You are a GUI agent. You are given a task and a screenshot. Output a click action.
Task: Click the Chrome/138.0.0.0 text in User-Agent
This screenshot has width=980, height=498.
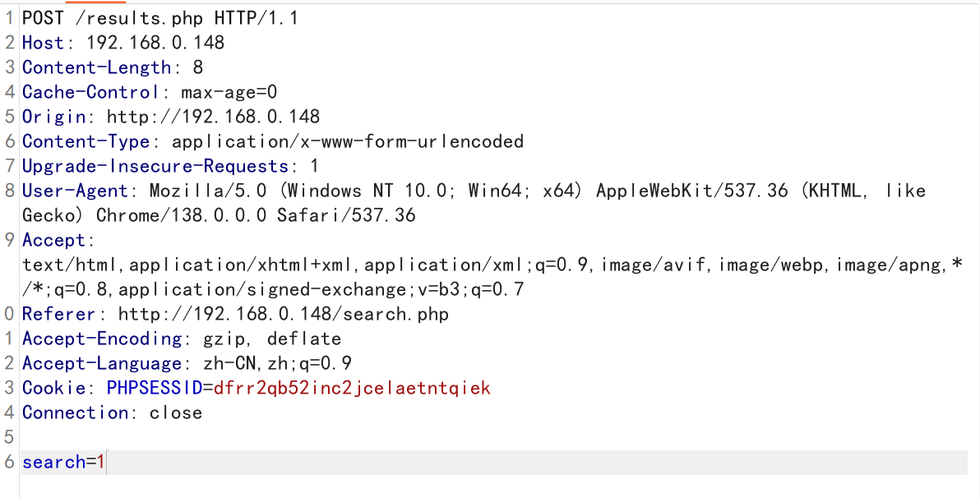181,215
